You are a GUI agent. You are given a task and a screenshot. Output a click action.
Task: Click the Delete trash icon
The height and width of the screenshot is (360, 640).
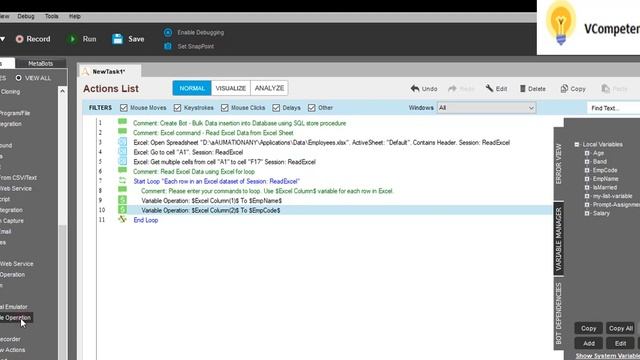point(522,88)
